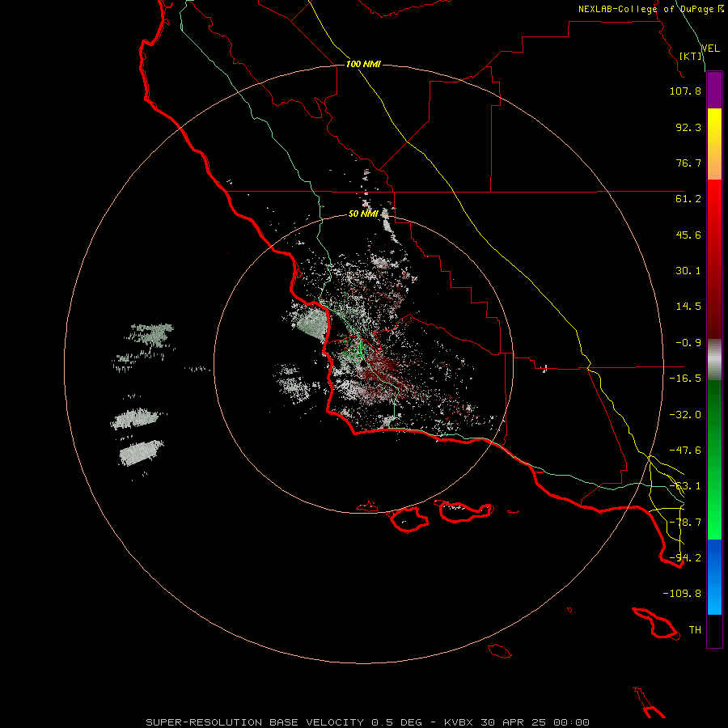
Task: Click the purple segment of color bar
Action: 714,90
